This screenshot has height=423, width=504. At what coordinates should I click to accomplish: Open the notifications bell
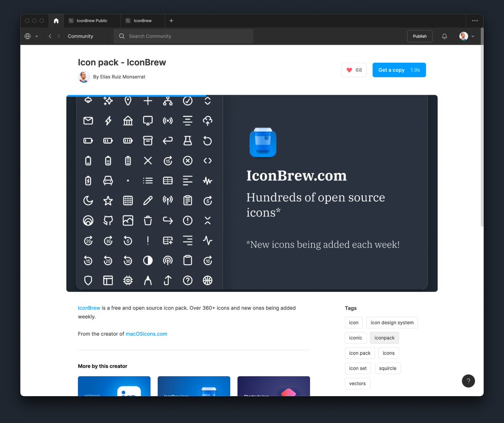[444, 36]
